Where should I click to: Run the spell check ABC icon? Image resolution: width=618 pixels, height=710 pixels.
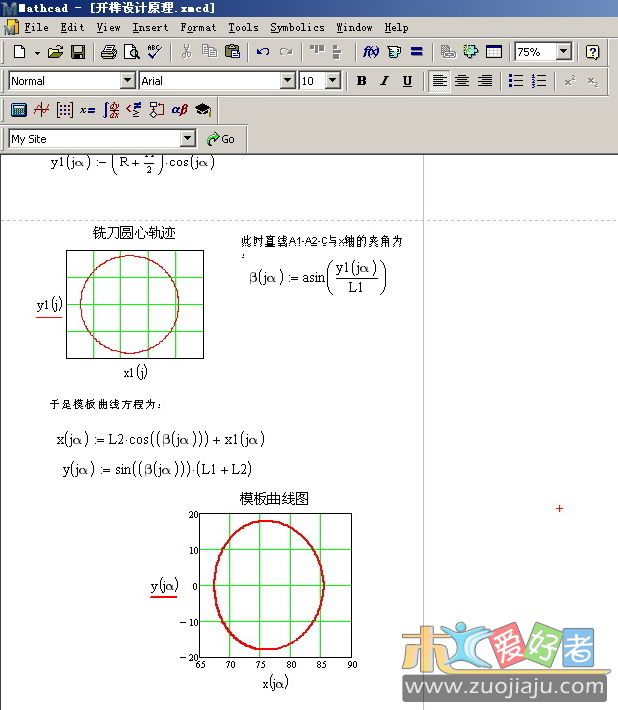tap(154, 52)
